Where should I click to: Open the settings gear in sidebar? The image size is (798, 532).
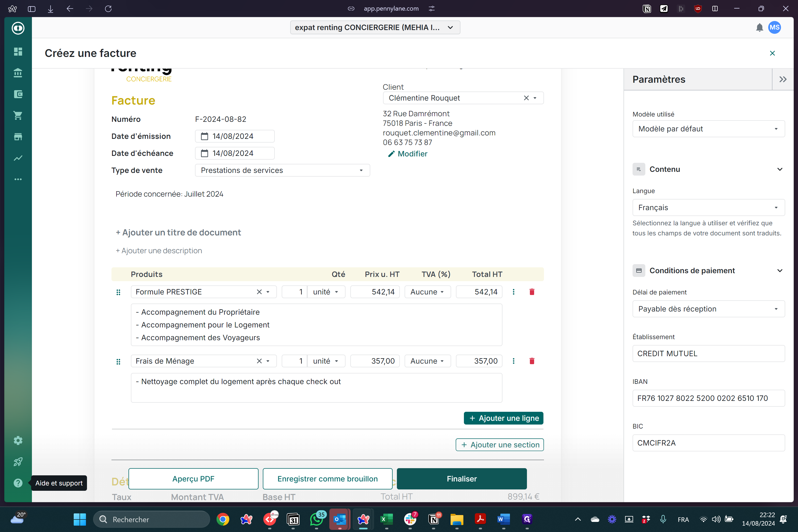(x=18, y=440)
